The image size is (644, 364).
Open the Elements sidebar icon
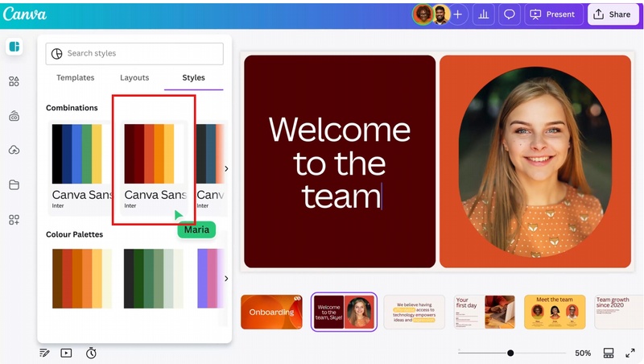pyautogui.click(x=14, y=81)
